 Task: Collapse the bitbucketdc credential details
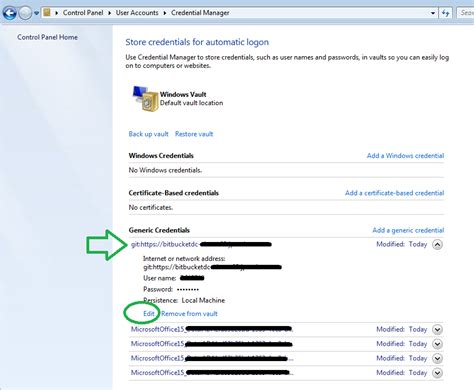437,244
